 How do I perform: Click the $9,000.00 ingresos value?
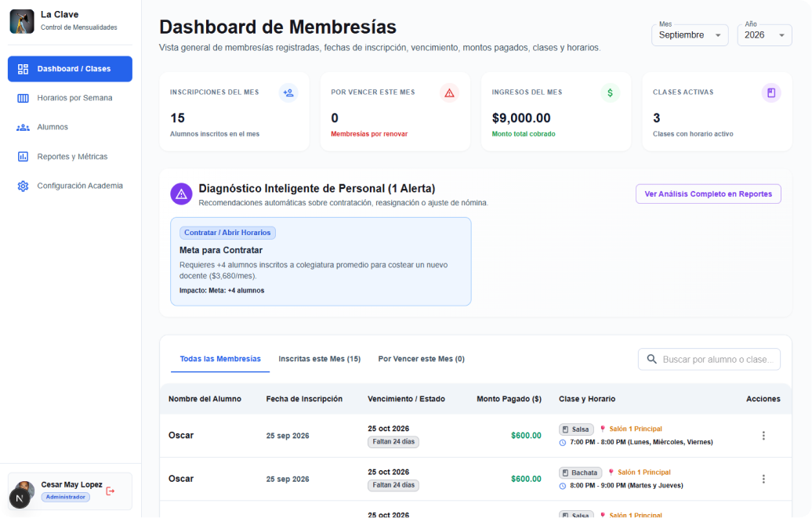pyautogui.click(x=521, y=118)
